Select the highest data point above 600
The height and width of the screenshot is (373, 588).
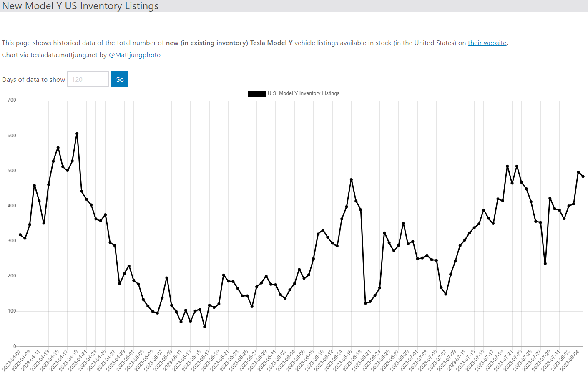[x=77, y=134]
